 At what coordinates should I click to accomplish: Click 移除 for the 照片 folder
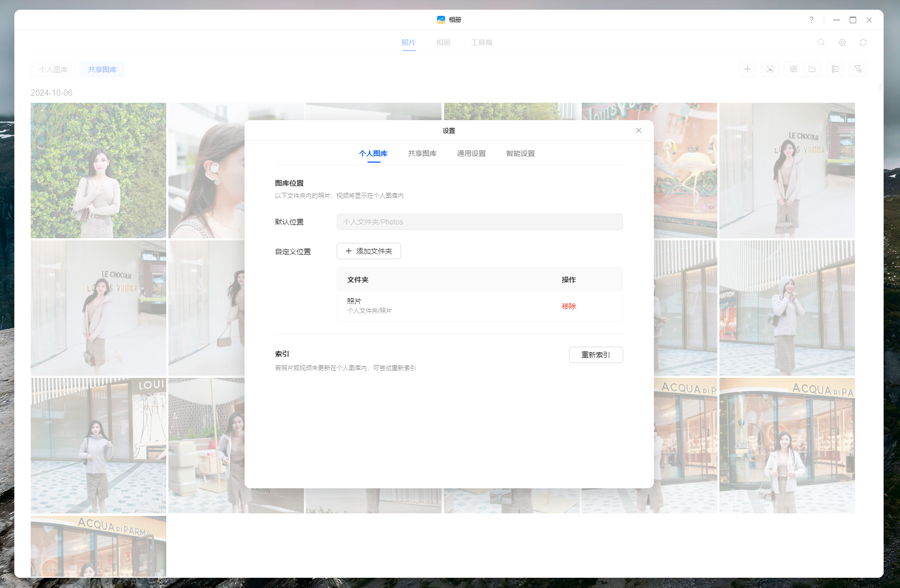click(x=569, y=306)
